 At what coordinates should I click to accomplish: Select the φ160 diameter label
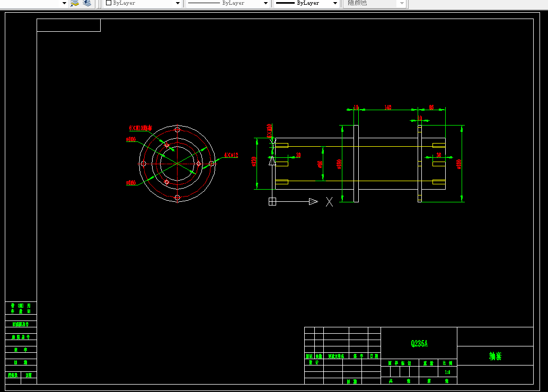point(131,183)
